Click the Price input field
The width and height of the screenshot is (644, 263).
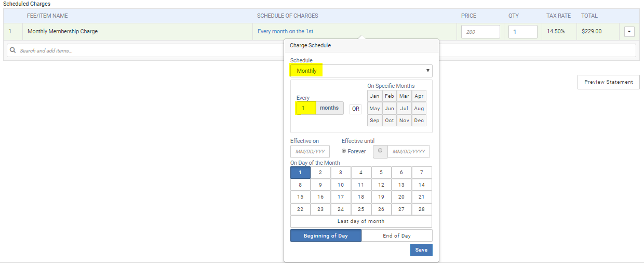pos(480,32)
